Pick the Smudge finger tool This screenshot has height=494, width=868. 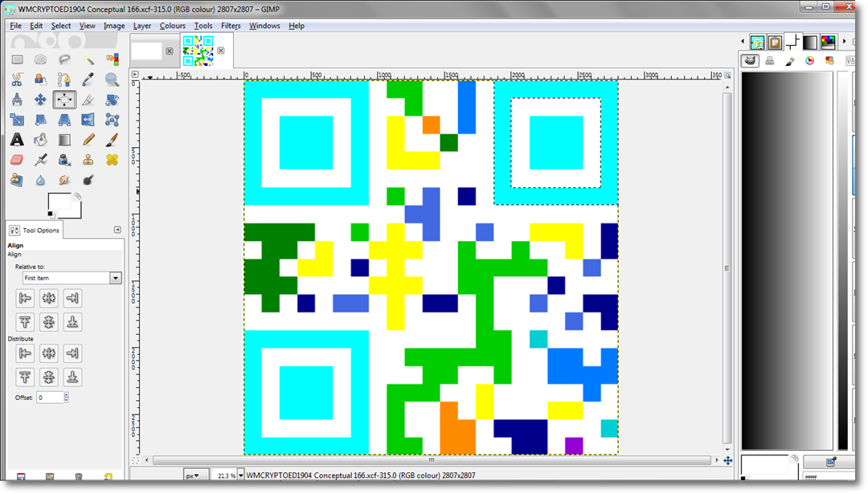pos(64,180)
